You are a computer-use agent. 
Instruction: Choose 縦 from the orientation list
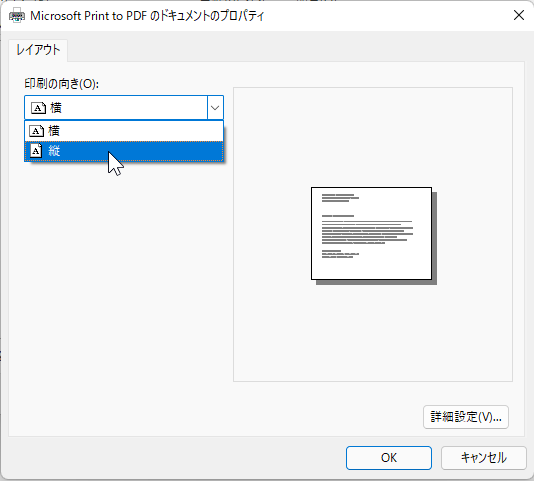(124, 151)
